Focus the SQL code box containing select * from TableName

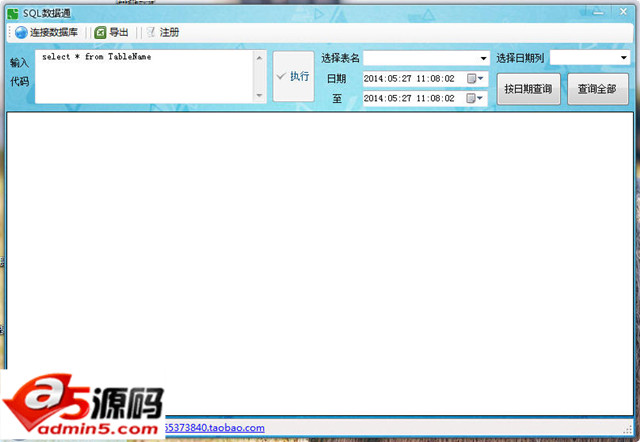[145, 76]
